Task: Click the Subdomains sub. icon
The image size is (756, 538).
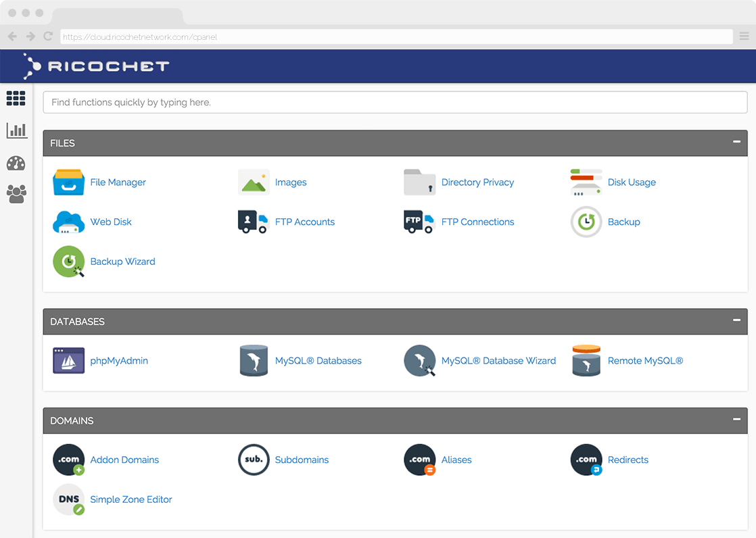Action: point(253,460)
